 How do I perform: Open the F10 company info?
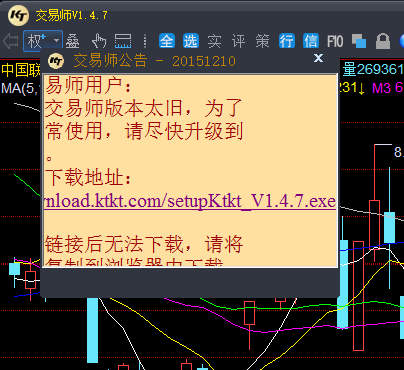[335, 41]
